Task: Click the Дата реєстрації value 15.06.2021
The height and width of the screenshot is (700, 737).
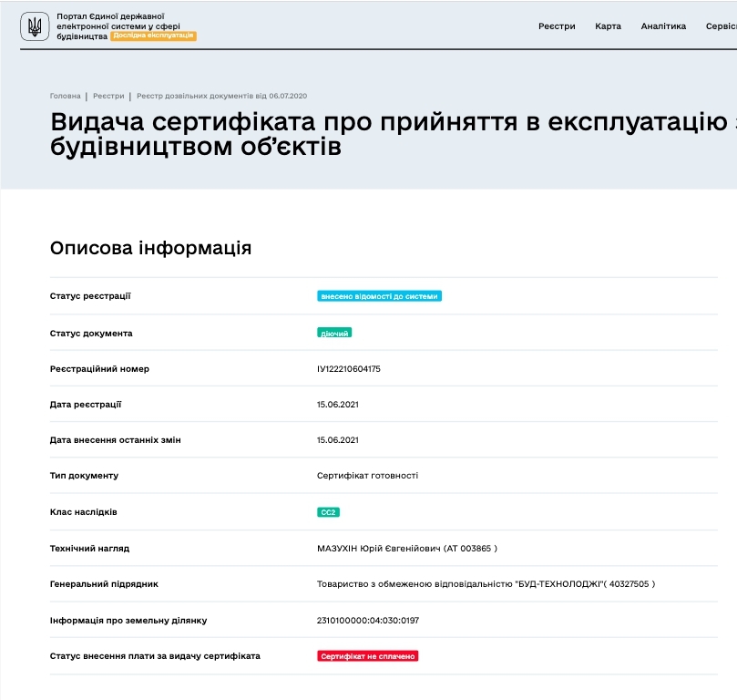Action: pos(337,405)
